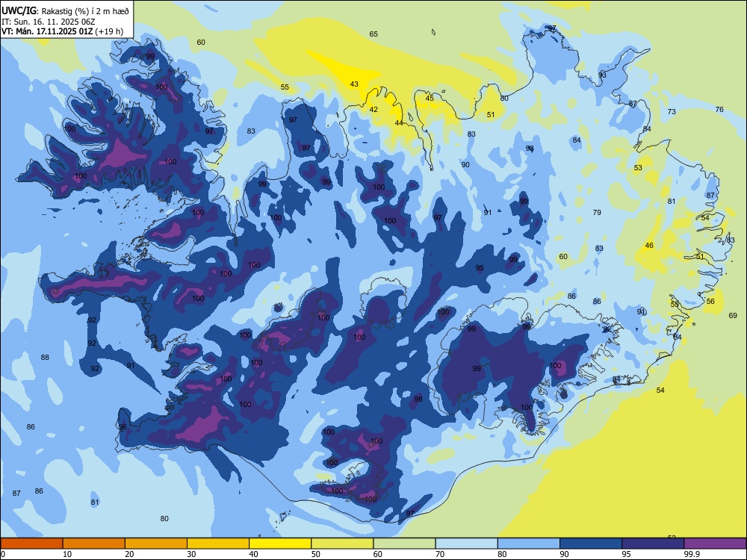
Task: Click the humidity value "46" on the map
Action: 649,246
